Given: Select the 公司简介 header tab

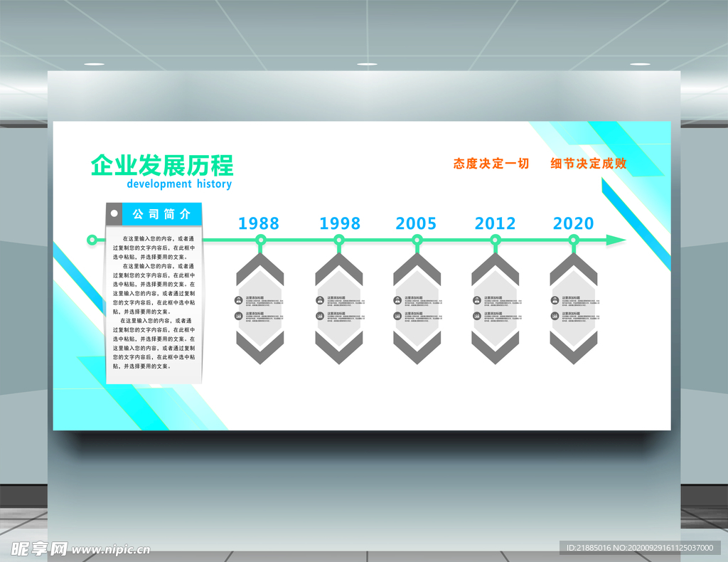Looking at the screenshot, I should click(x=162, y=213).
